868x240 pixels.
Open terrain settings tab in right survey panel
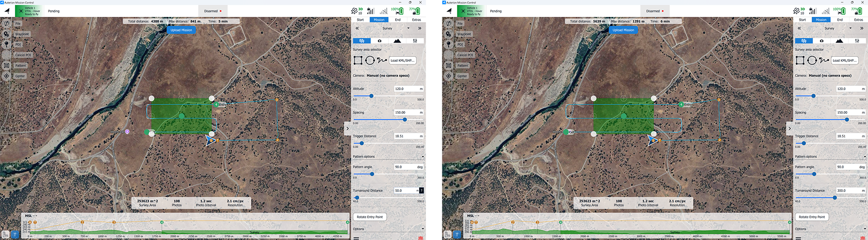839,41
